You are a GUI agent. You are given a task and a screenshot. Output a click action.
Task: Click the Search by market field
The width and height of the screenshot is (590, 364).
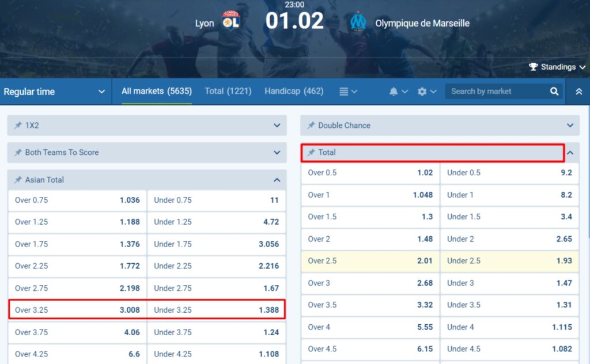[496, 92]
